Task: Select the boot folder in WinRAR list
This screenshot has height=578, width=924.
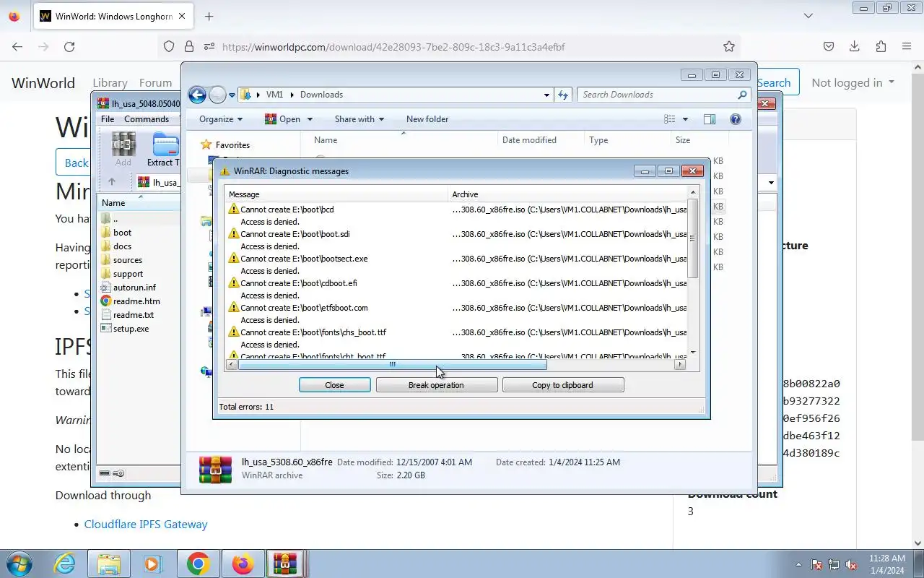Action: [116, 233]
